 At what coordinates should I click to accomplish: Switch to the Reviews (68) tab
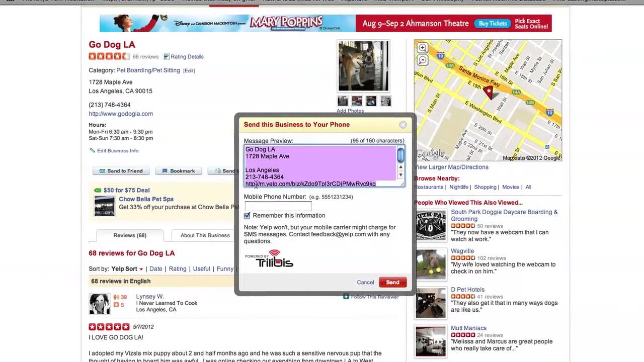click(130, 235)
